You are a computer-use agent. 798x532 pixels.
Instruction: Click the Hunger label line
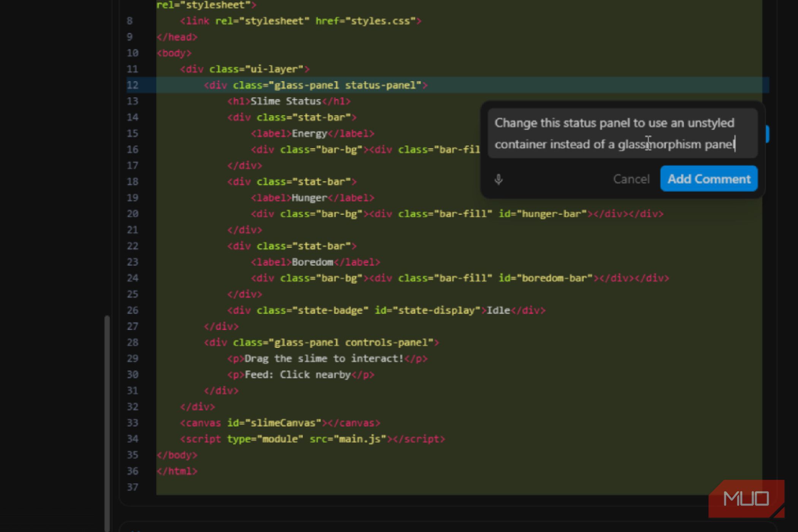313,198
